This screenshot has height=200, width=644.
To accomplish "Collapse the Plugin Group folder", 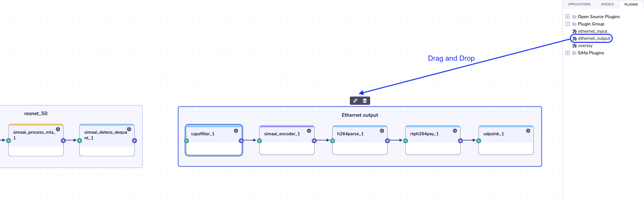I will click(567, 24).
